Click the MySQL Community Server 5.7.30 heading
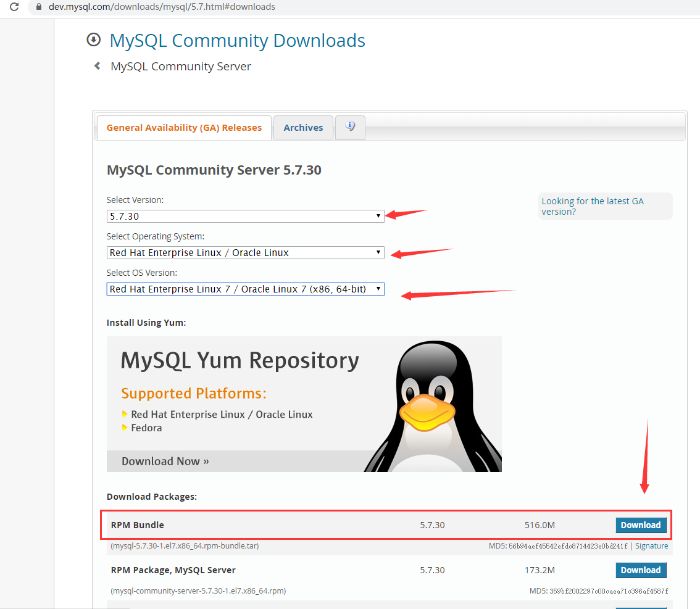 [x=214, y=170]
